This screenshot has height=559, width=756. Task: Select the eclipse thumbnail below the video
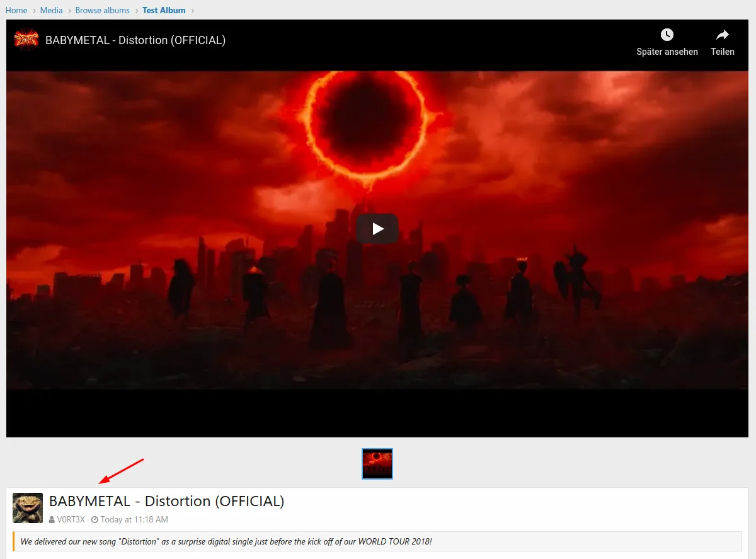(x=377, y=464)
